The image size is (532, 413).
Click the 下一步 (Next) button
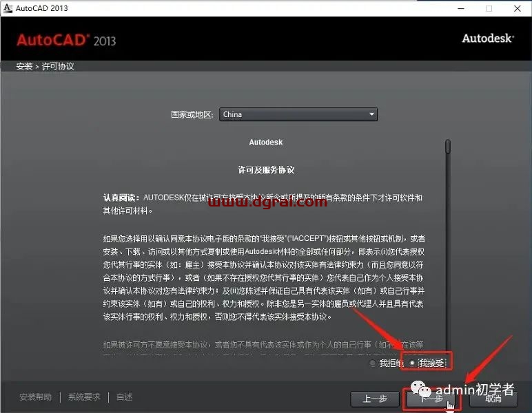click(x=431, y=399)
